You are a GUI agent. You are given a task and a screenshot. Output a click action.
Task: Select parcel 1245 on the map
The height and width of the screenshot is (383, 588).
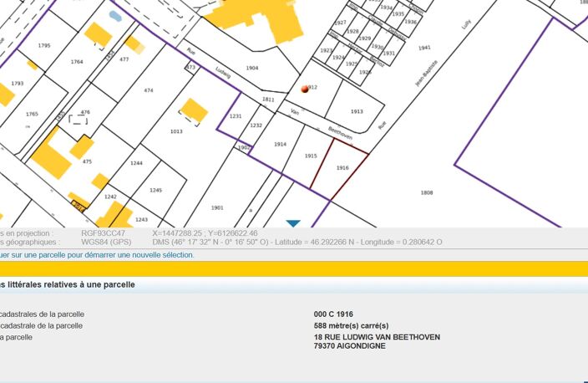click(156, 191)
